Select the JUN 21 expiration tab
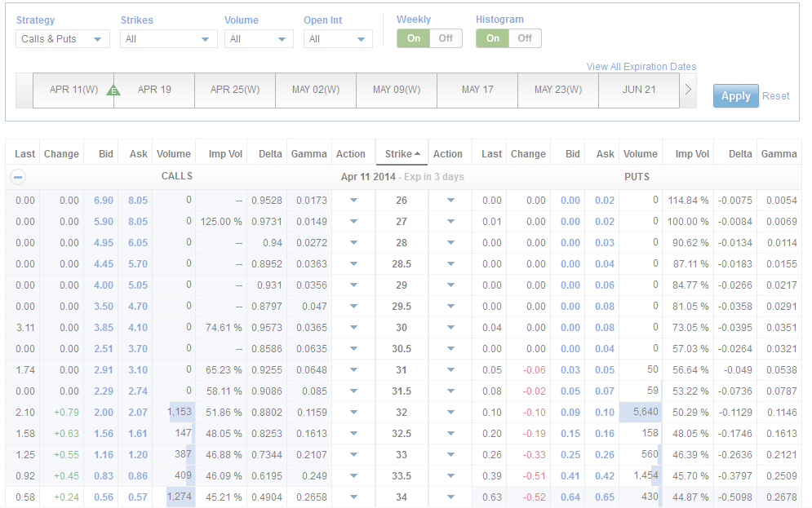Viewport: 812px width, 508px height. pos(639,90)
